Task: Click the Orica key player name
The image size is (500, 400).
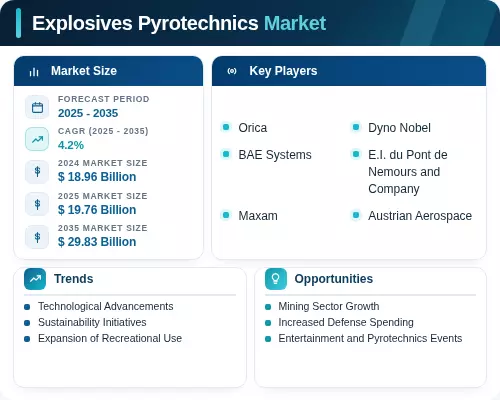Action: pos(253,128)
